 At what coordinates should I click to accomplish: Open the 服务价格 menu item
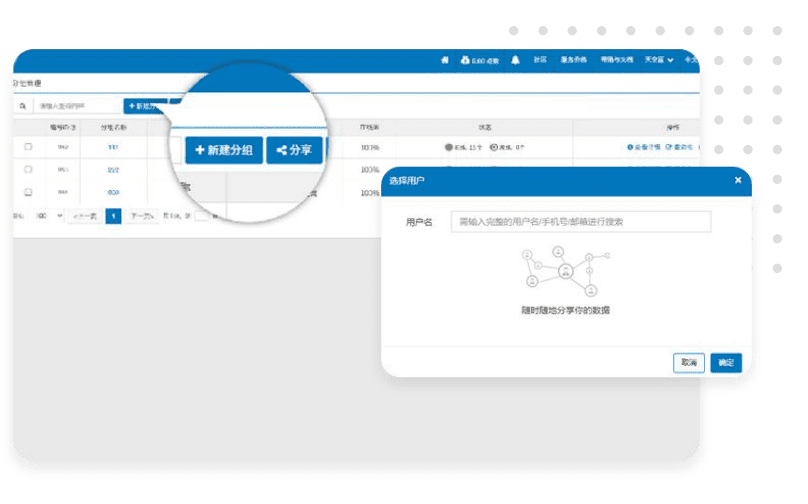pos(574,60)
